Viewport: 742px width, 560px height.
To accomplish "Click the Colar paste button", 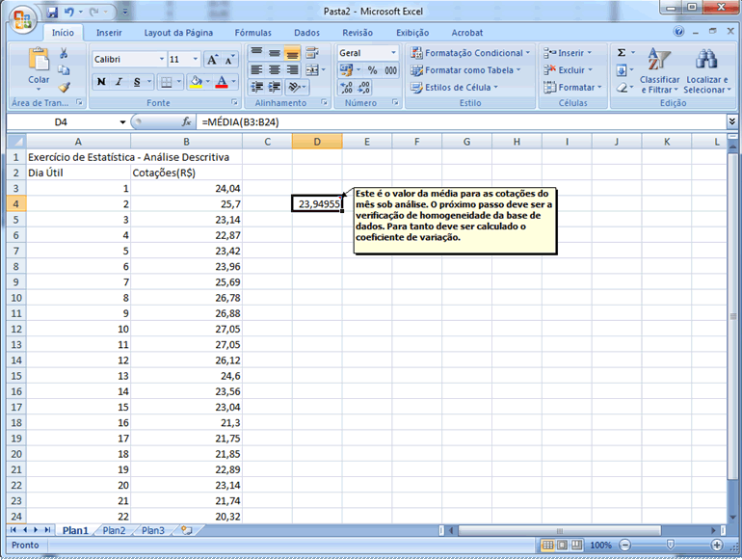I will (x=39, y=67).
